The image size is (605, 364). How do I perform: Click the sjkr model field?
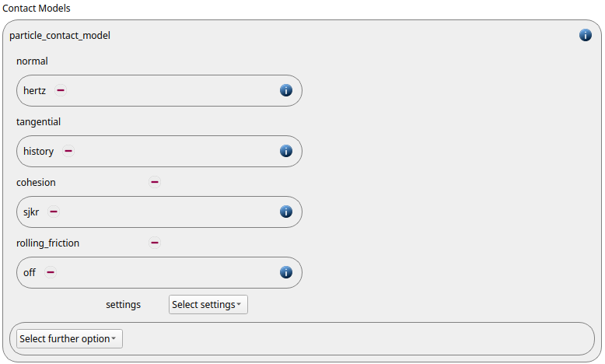[x=159, y=212]
